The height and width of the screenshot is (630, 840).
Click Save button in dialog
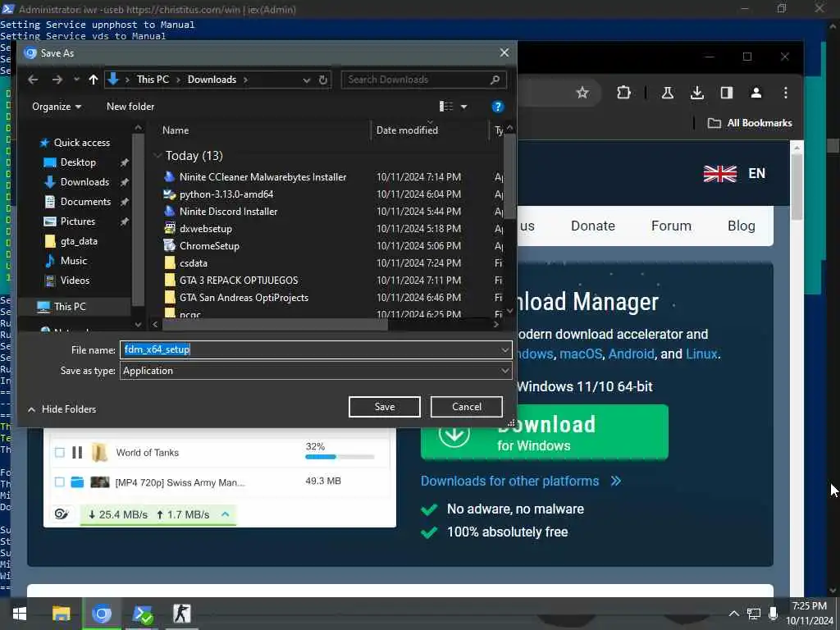click(384, 407)
